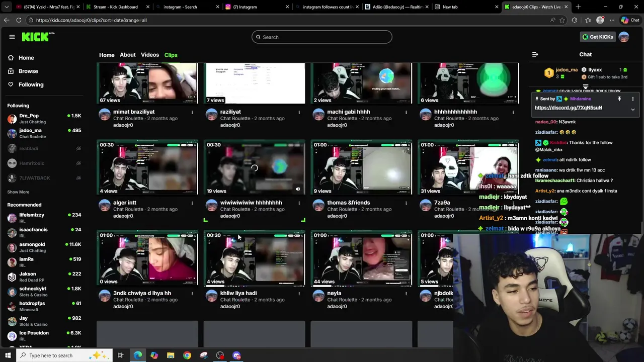Switch to channel Videos tab
Image resolution: width=644 pixels, height=362 pixels.
150,55
